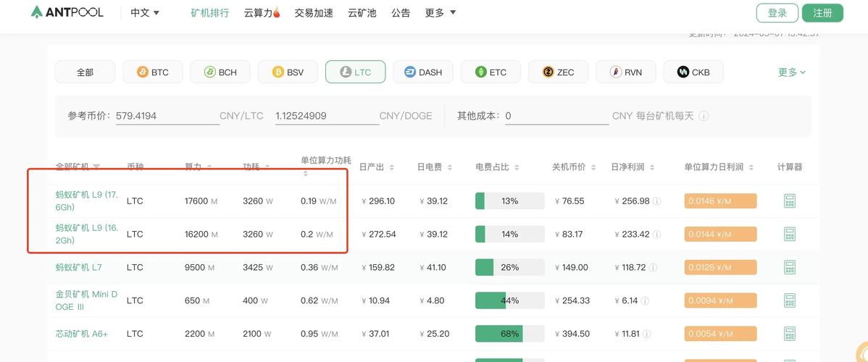
Task: Edit the CNY/LTC reference price field
Action: click(x=168, y=117)
